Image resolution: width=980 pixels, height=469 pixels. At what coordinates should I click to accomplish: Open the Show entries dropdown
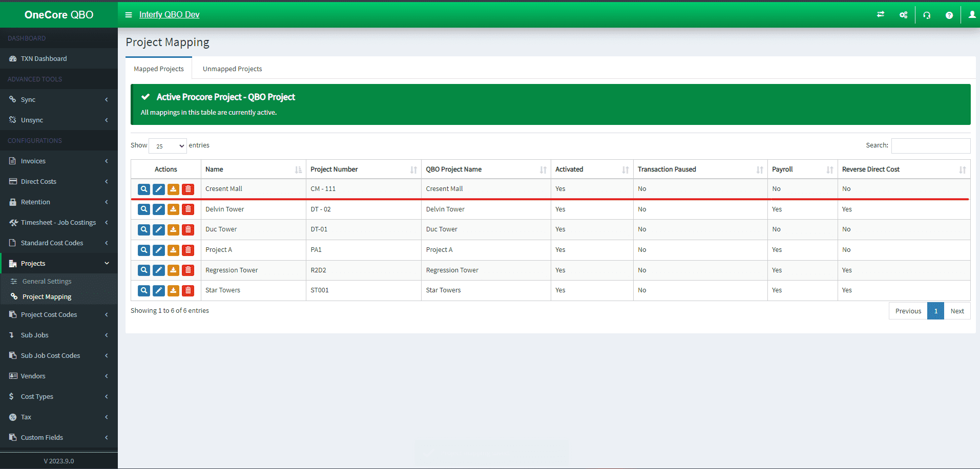tap(167, 145)
